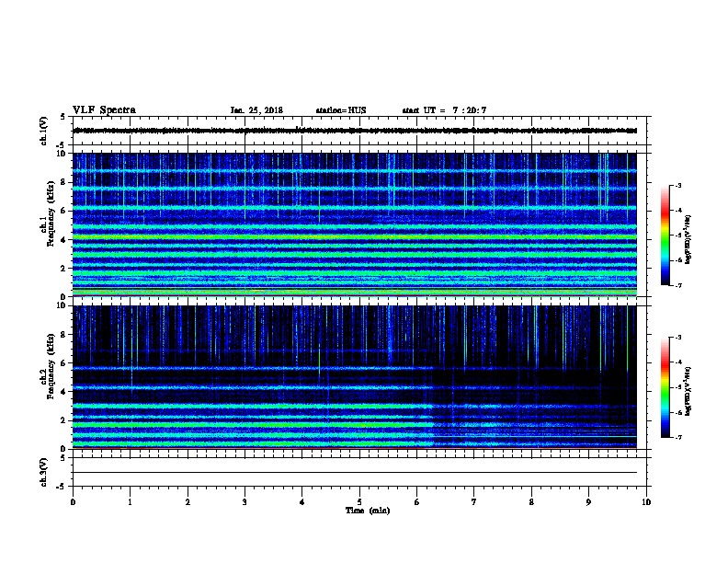
Task: Click the "VLF Spectra" title text
Action: pos(104,110)
